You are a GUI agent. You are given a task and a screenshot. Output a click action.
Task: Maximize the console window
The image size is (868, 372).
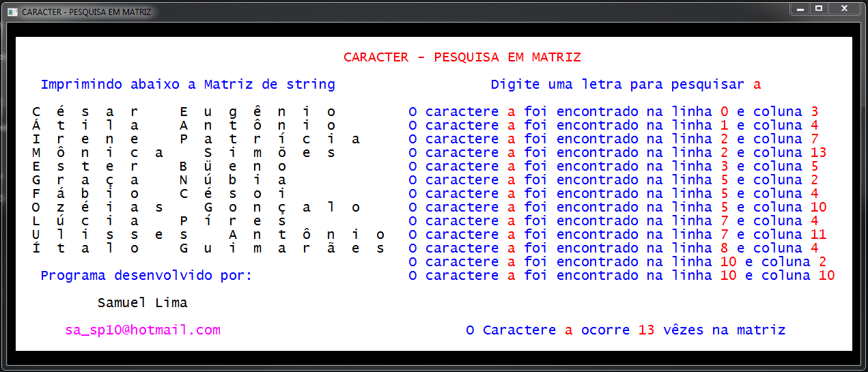pyautogui.click(x=819, y=9)
